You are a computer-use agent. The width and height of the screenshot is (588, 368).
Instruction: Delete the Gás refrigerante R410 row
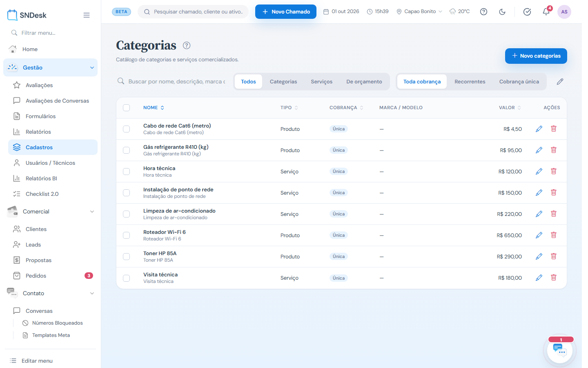tap(554, 150)
